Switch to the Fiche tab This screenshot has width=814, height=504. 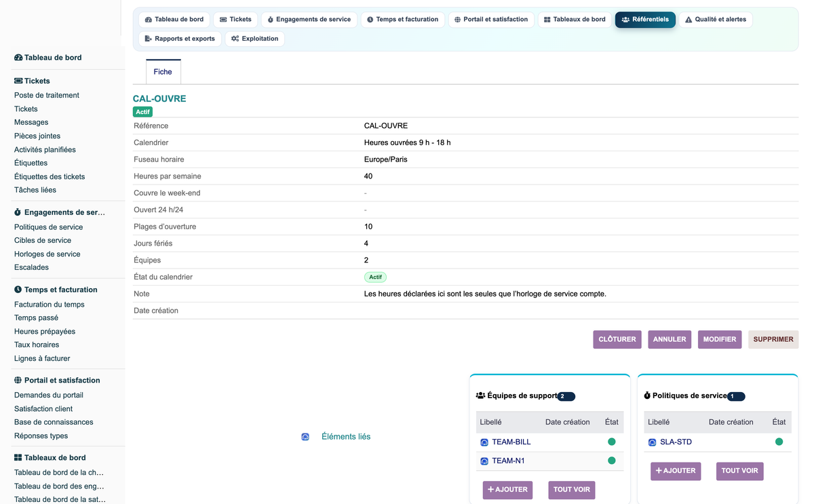(x=163, y=72)
